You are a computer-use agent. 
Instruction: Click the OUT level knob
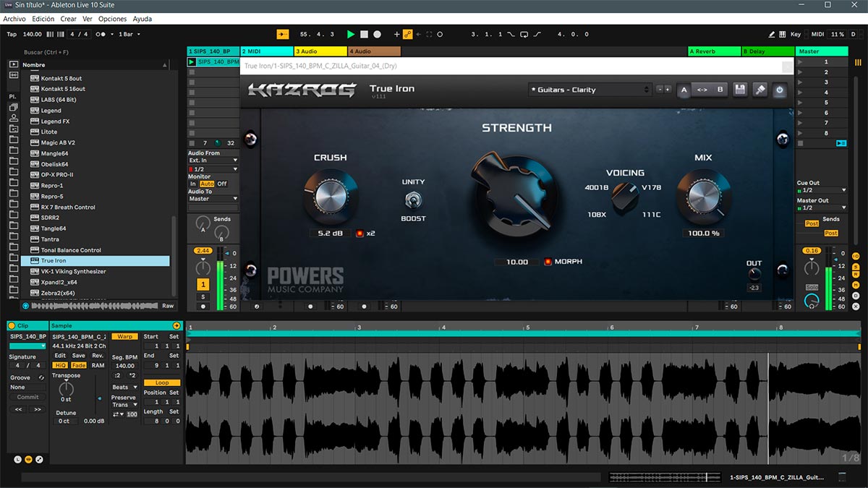[754, 275]
